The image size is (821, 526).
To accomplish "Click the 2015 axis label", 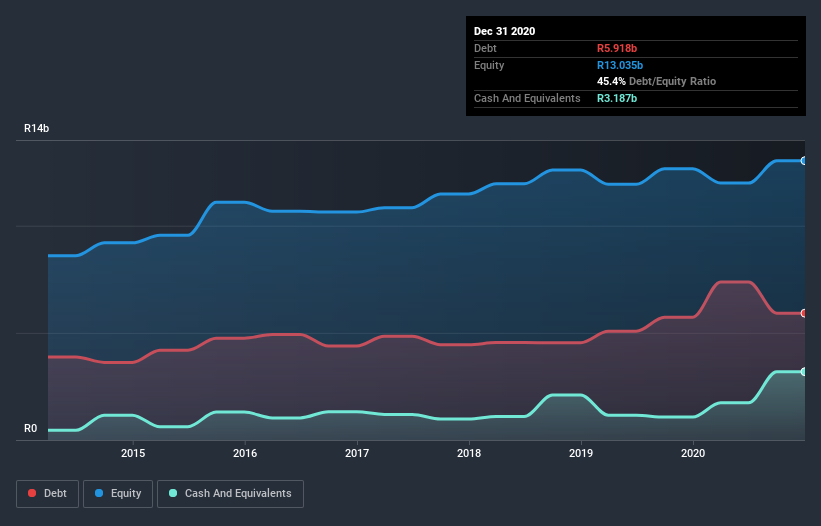I will point(133,453).
